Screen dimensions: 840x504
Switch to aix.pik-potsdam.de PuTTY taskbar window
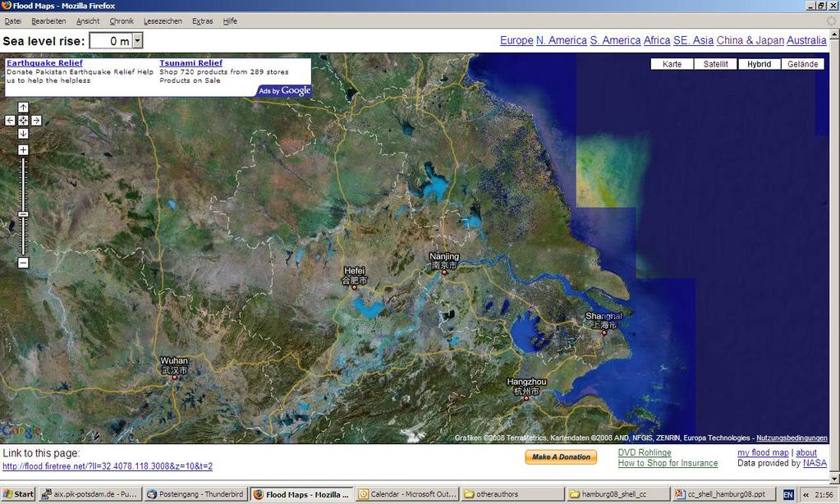(x=91, y=494)
